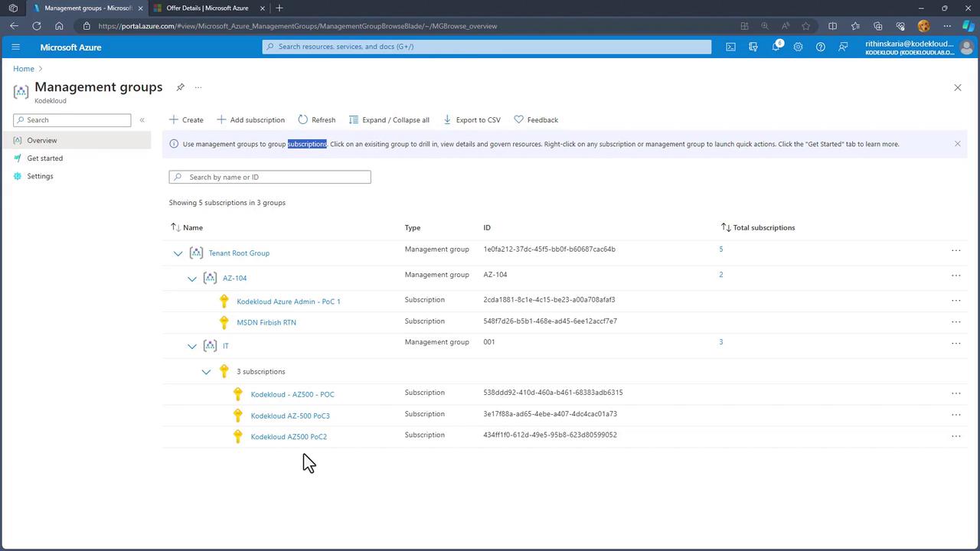Click Export to CSV
Screen dimensions: 980x551
pos(472,119)
